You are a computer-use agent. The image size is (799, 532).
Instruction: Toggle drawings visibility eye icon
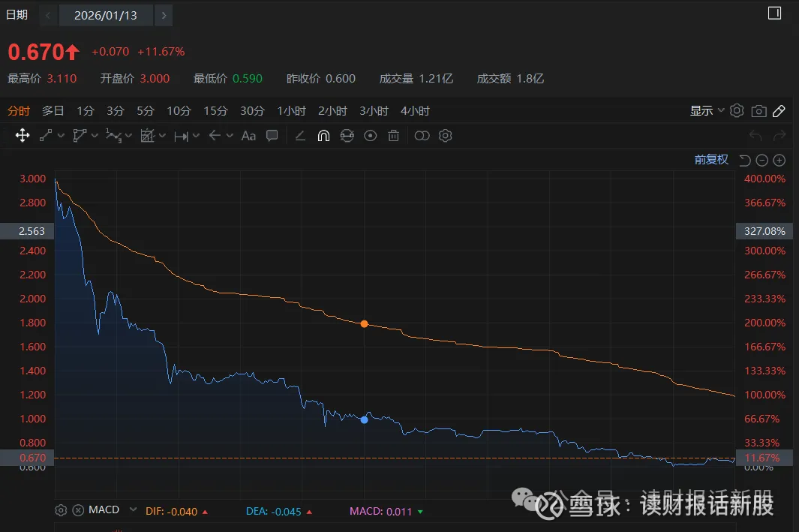tap(371, 136)
